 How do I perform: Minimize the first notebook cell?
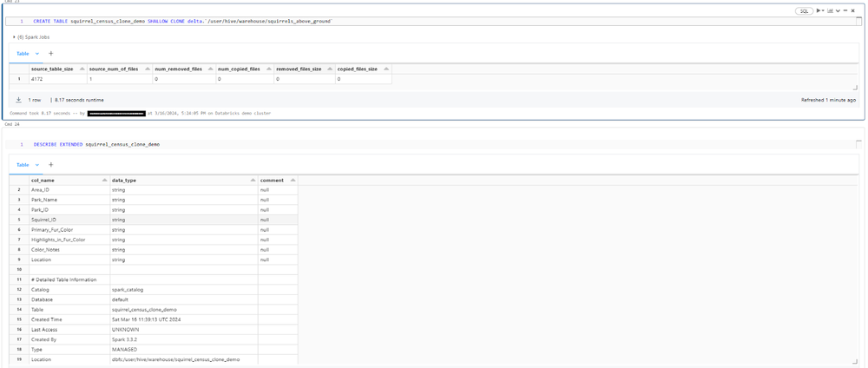coord(845,10)
